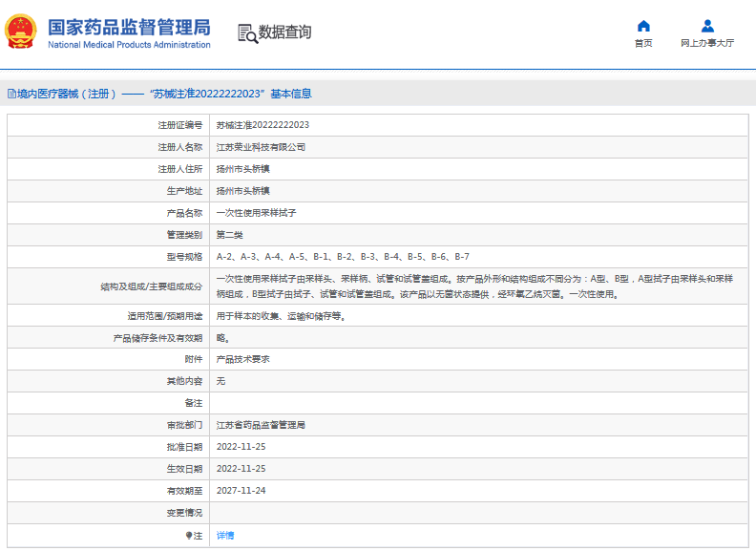This screenshot has width=756, height=551.
Task: Open 网上办事大厅 user icon
Action: click(x=707, y=26)
